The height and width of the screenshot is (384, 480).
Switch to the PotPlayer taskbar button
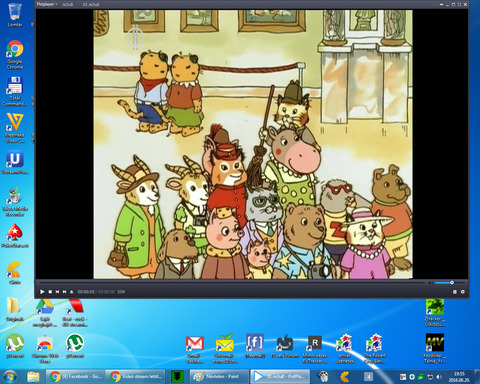280,377
